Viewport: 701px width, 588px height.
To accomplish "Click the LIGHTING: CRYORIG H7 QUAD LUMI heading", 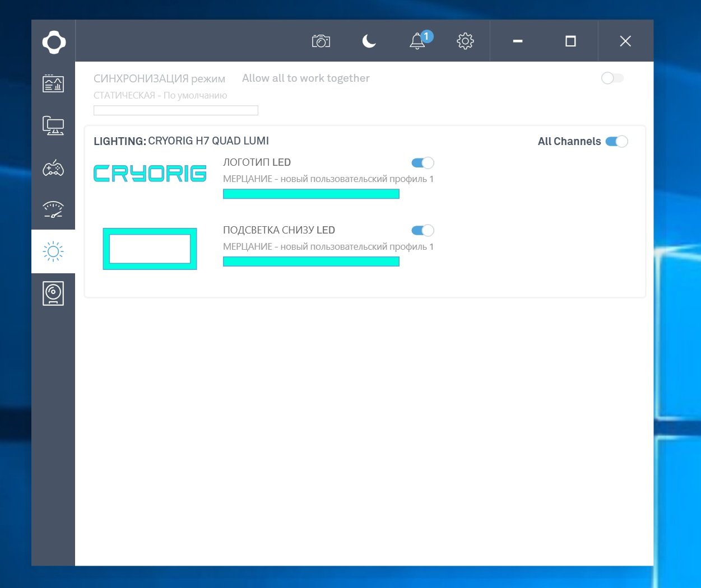I will pyautogui.click(x=181, y=141).
